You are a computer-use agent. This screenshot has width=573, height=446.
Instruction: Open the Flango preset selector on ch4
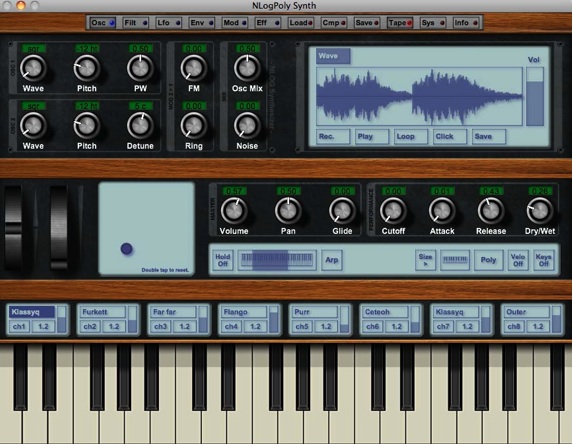click(x=244, y=312)
